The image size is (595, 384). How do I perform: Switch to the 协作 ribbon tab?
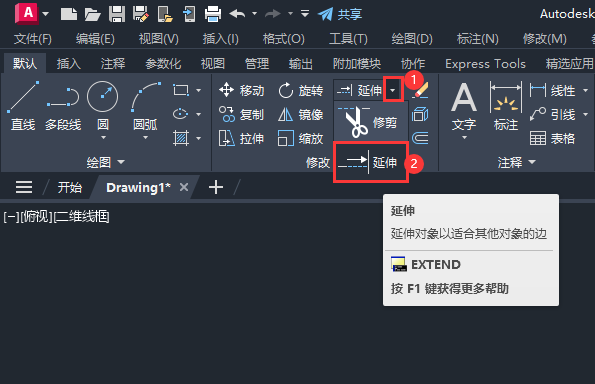(413, 63)
